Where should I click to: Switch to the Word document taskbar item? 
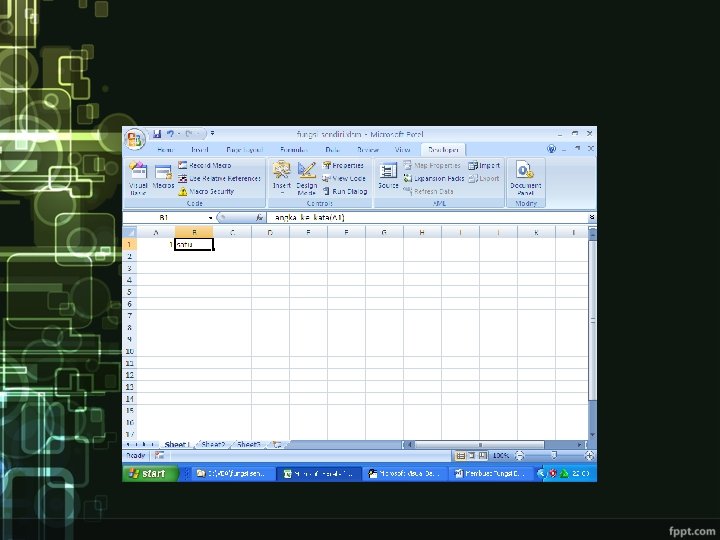point(490,473)
